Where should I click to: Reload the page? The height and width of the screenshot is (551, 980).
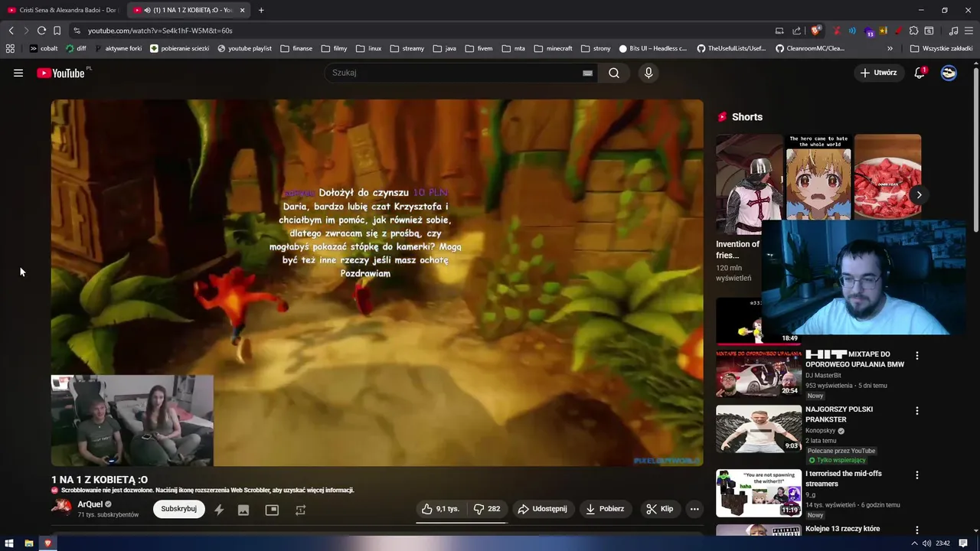point(41,31)
